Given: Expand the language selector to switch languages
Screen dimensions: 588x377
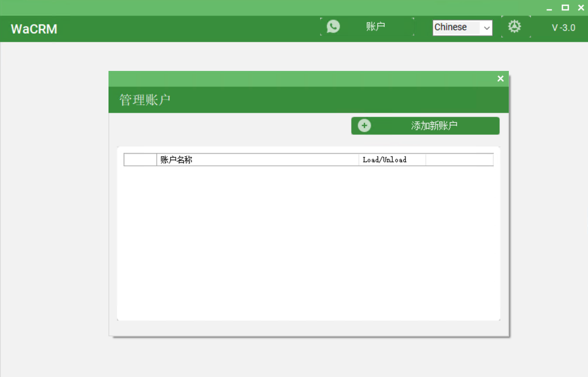Looking at the screenshot, I should (462, 28).
